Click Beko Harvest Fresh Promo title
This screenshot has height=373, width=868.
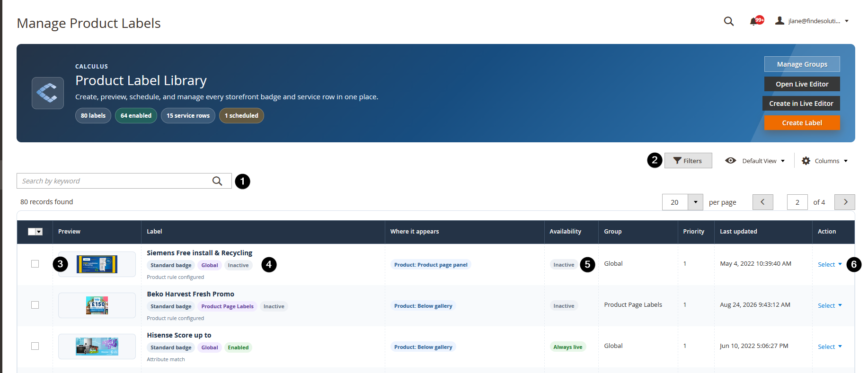coord(190,294)
